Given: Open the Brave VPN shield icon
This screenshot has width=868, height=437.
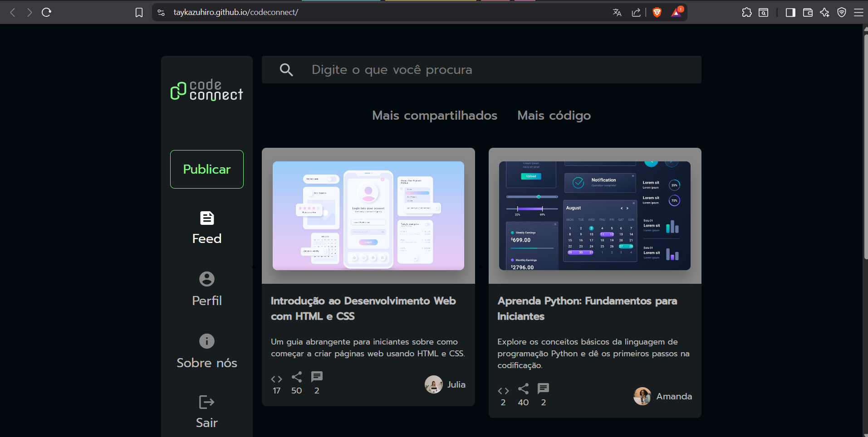Looking at the screenshot, I should 842,12.
